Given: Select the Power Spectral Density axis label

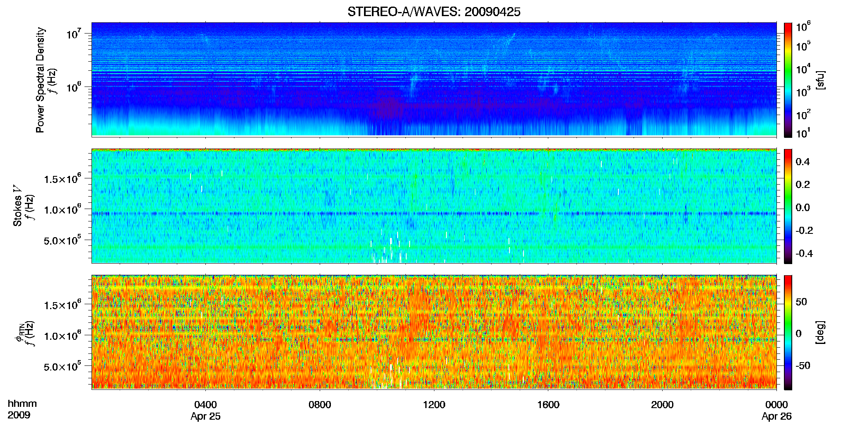Looking at the screenshot, I should (x=40, y=80).
